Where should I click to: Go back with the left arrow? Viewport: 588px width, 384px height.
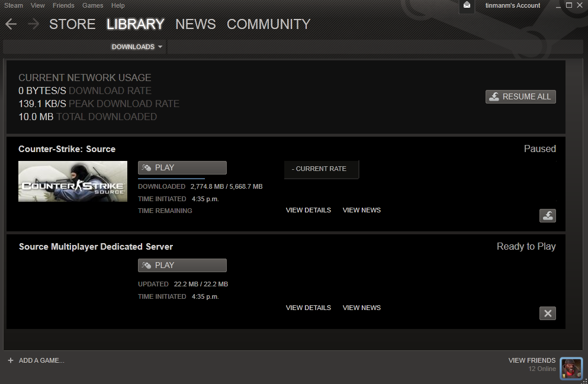[x=11, y=24]
